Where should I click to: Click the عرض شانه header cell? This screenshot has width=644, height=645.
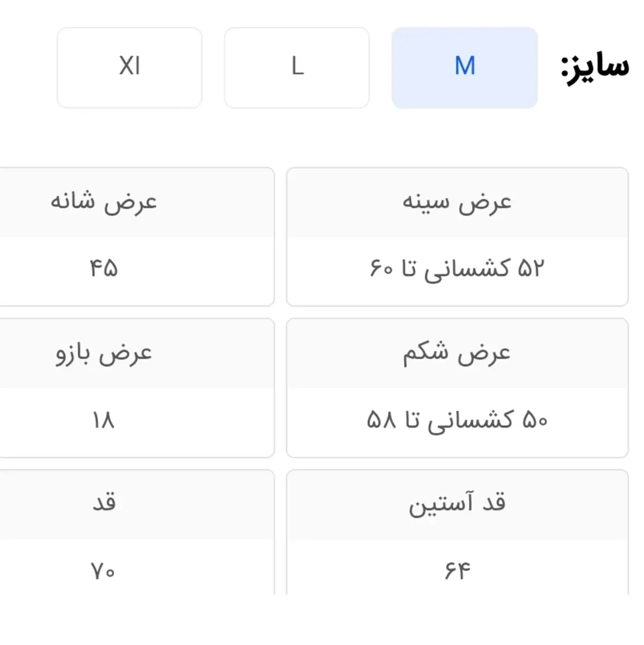pos(104,202)
